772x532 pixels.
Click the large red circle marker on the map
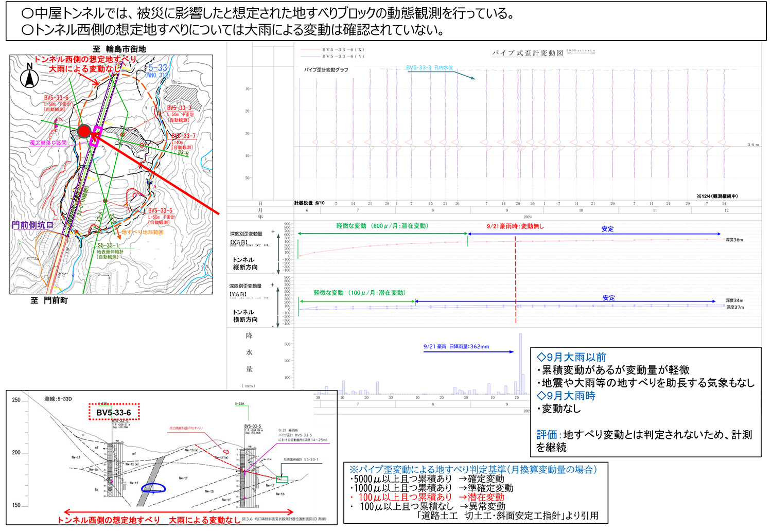tap(85, 131)
